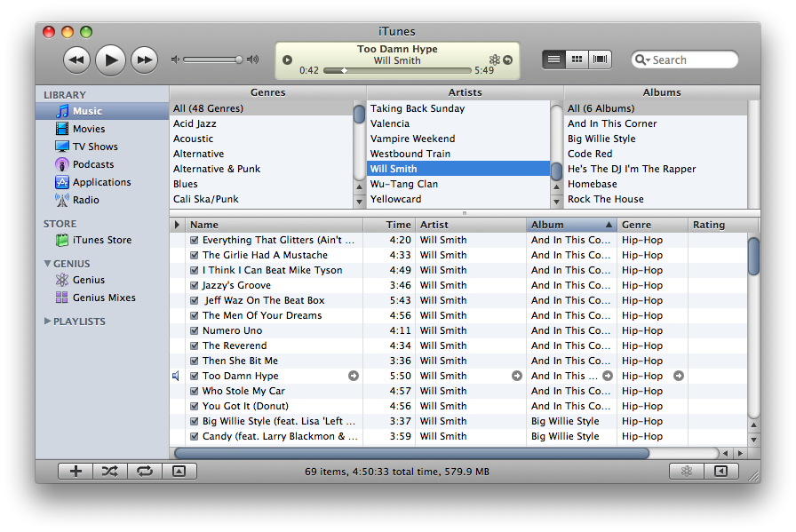The image size is (796, 532).
Task: Add a new playlist with the plus button
Action: click(76, 471)
